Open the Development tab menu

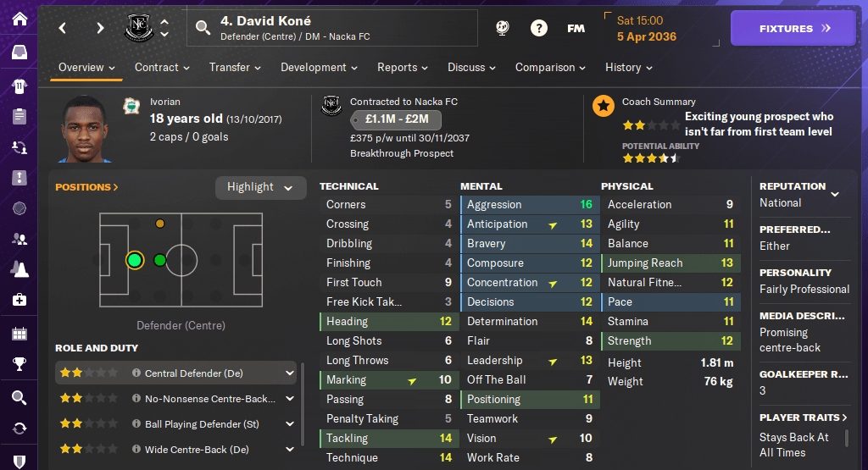(320, 68)
